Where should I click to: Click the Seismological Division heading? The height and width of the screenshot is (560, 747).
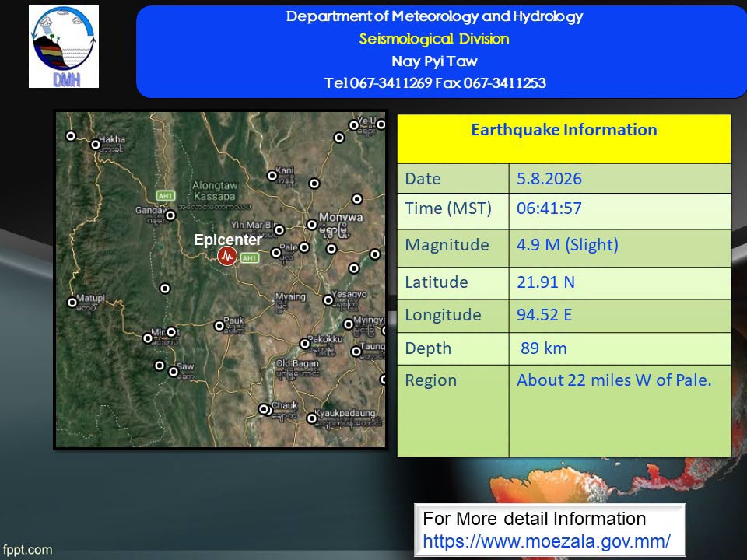click(434, 39)
